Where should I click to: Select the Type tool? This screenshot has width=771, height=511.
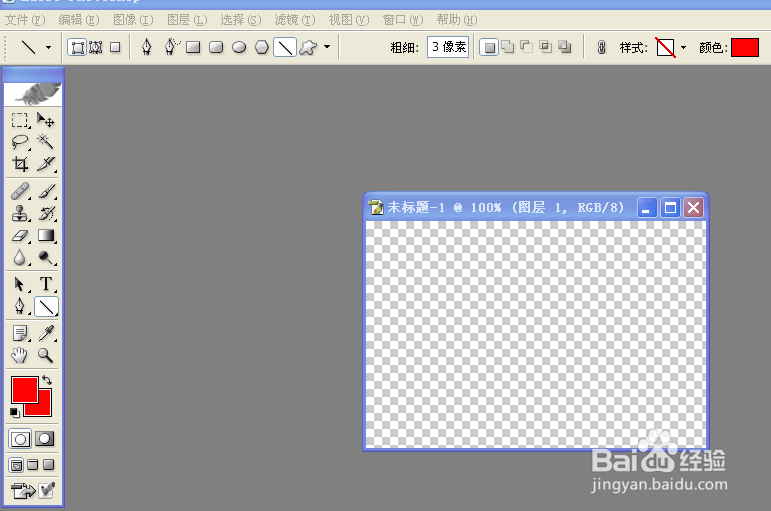[x=46, y=284]
